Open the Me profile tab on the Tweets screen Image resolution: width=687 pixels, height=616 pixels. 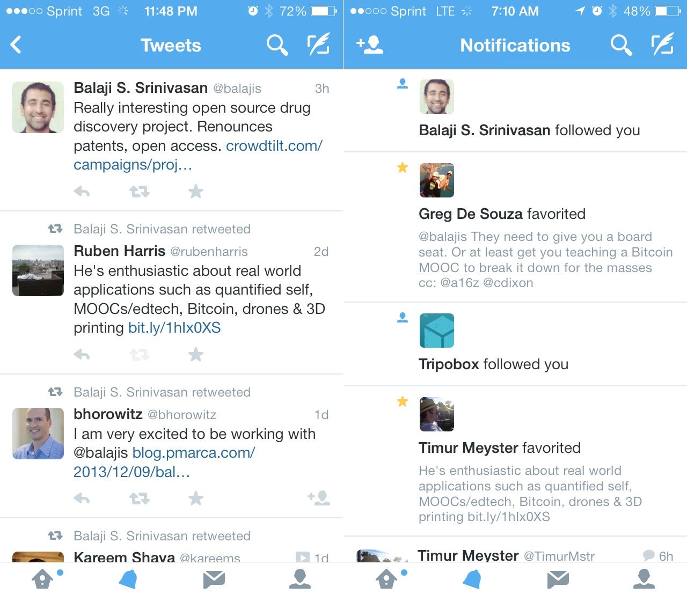[x=300, y=579]
